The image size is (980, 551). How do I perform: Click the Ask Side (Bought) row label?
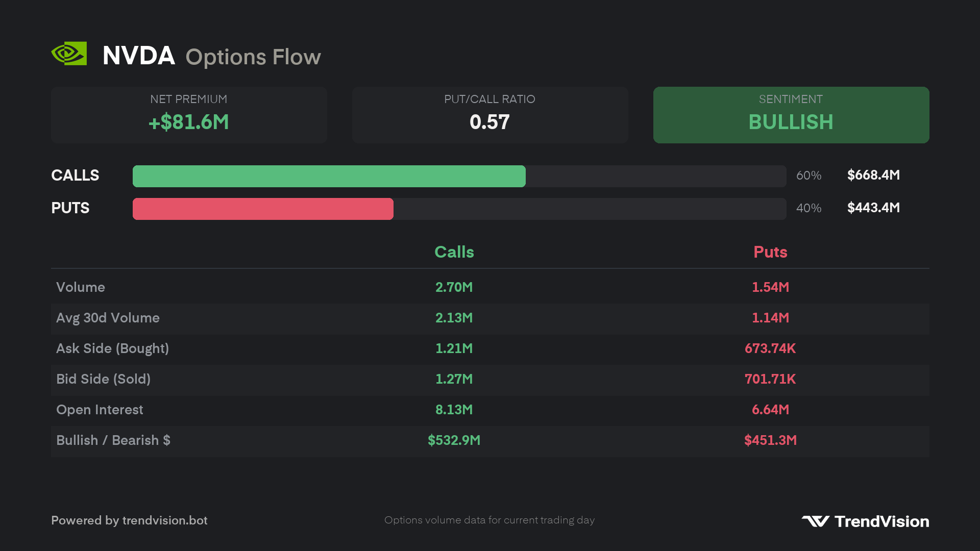coord(112,348)
